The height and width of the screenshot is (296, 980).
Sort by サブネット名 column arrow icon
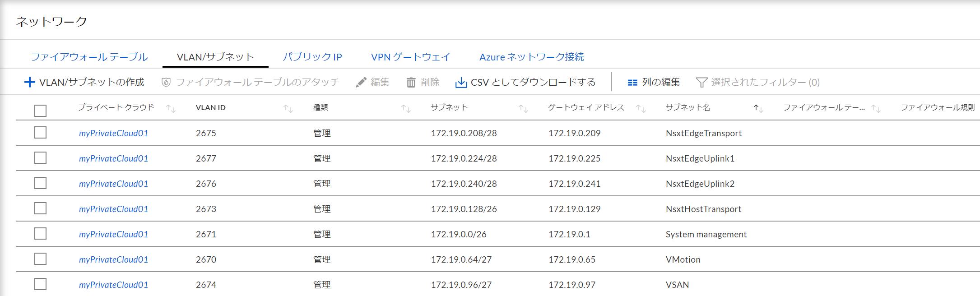(758, 108)
